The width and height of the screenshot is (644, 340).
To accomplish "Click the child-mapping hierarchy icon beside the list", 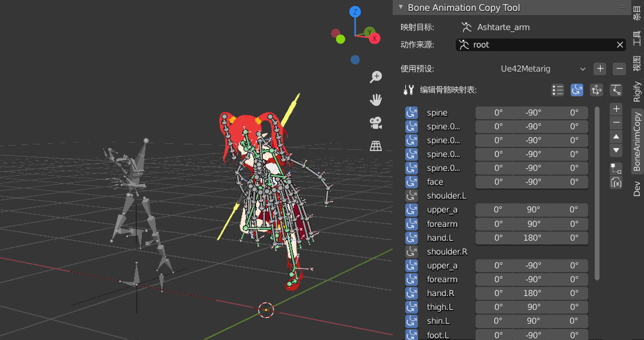I will (616, 168).
